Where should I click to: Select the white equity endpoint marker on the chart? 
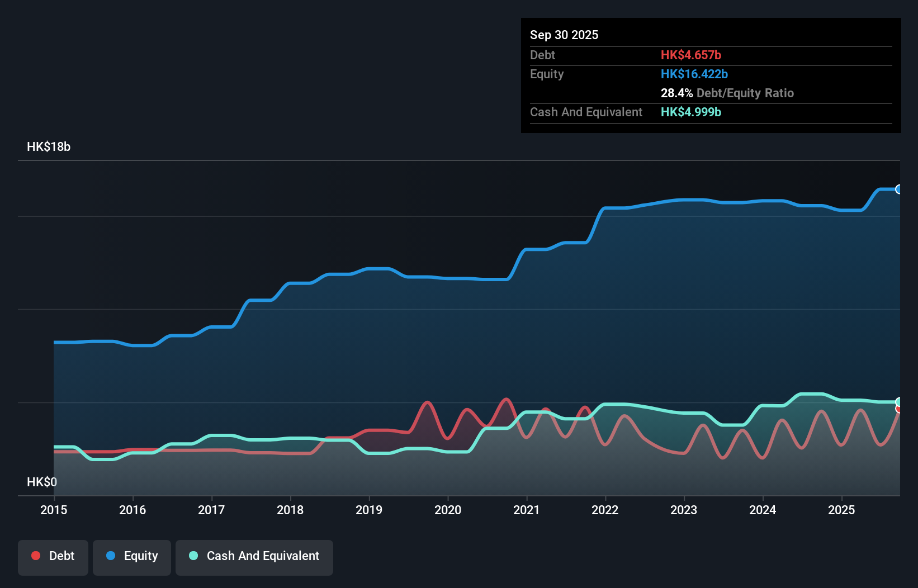point(898,189)
